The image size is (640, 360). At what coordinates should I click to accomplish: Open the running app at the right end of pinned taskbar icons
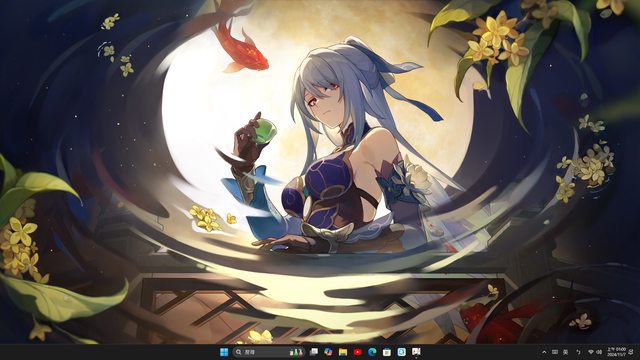point(416,352)
